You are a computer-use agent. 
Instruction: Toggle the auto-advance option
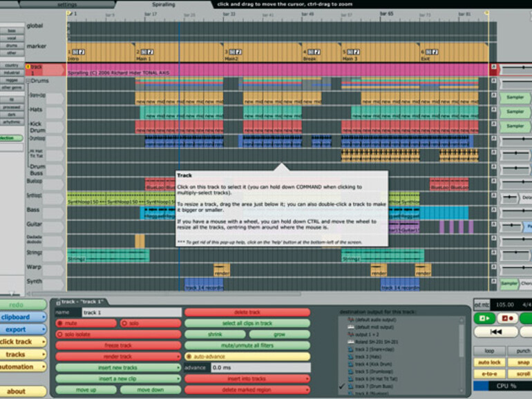189,356
